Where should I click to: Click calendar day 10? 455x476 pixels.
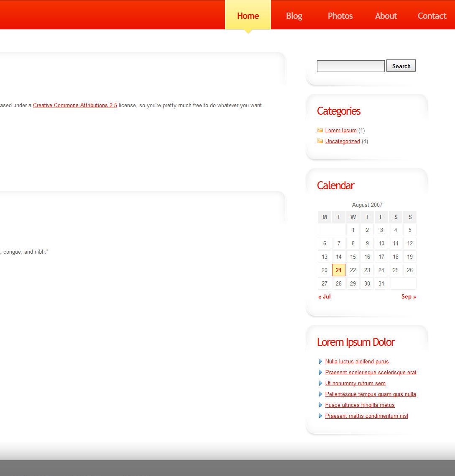point(381,243)
